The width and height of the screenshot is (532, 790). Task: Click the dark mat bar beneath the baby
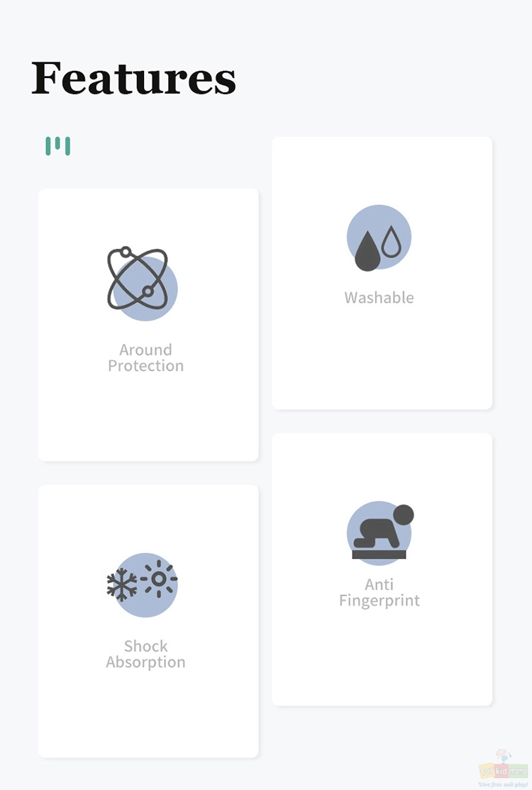379,555
